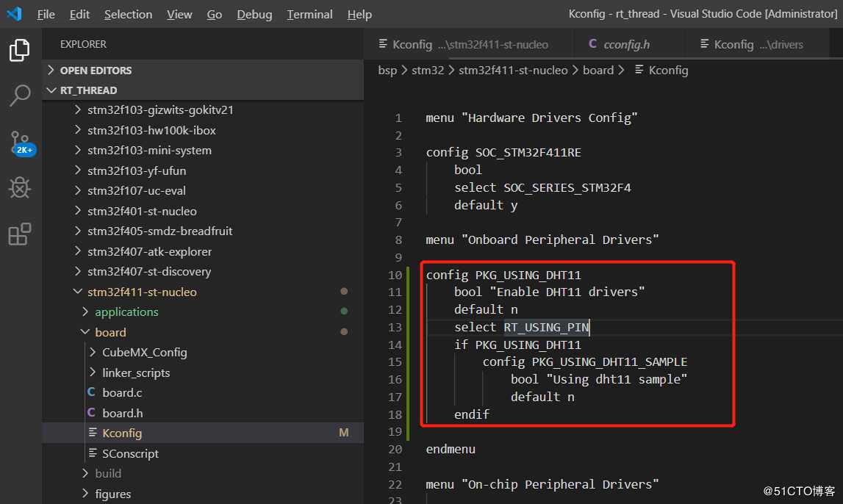Viewport: 843px width, 504px height.
Task: Open the Explorer view in activity bar
Action: coord(20,51)
